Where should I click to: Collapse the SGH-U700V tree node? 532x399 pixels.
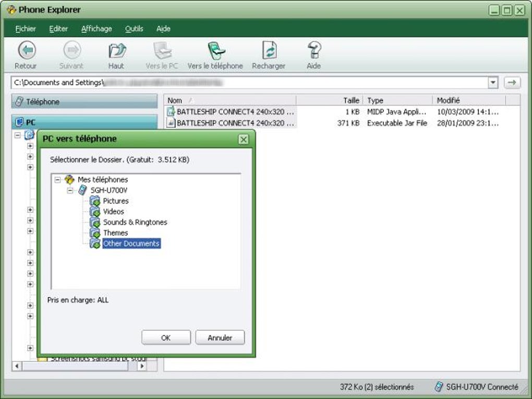tap(70, 190)
